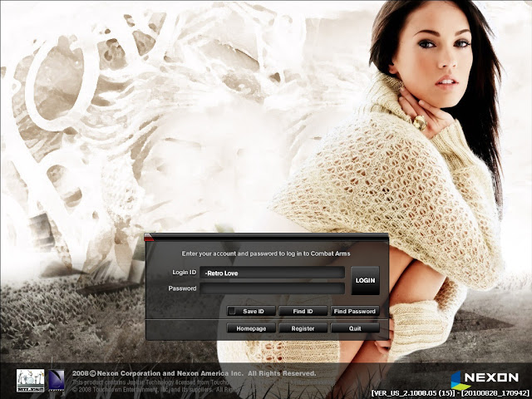Image resolution: width=532 pixels, height=399 pixels.
Task: Click the 'Enter your account and password' message
Action: 266,254
